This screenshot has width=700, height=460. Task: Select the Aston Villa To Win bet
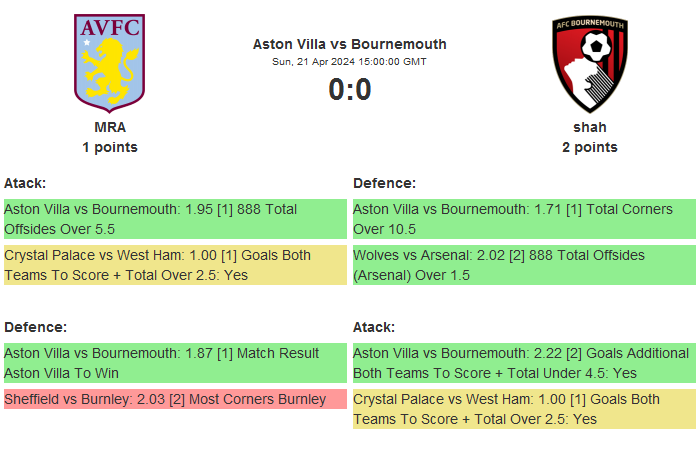coord(175,362)
